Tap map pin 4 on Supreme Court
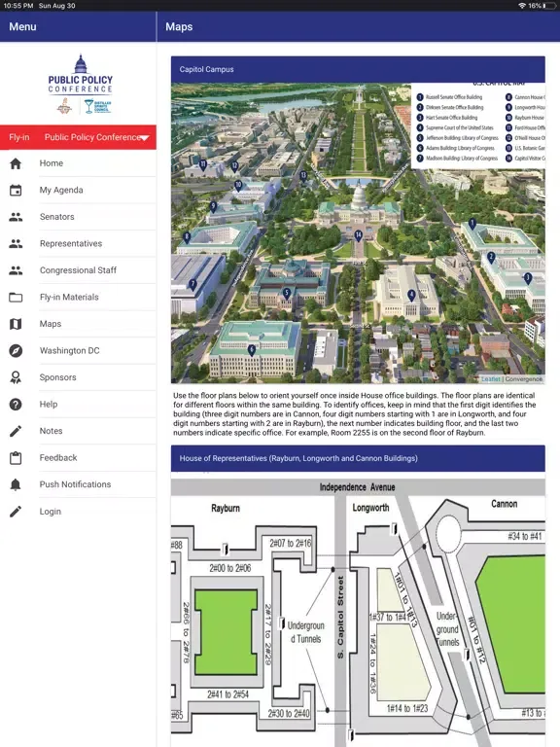 coord(411,296)
